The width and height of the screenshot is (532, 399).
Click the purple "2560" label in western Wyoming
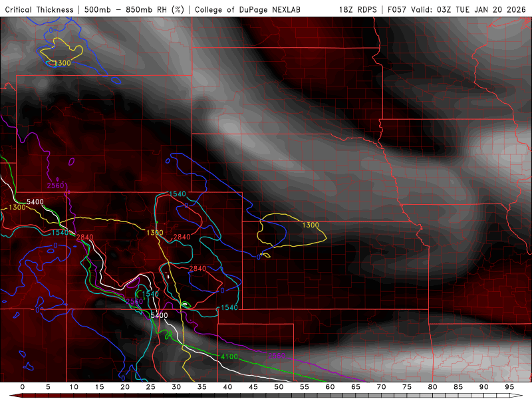tap(55, 186)
